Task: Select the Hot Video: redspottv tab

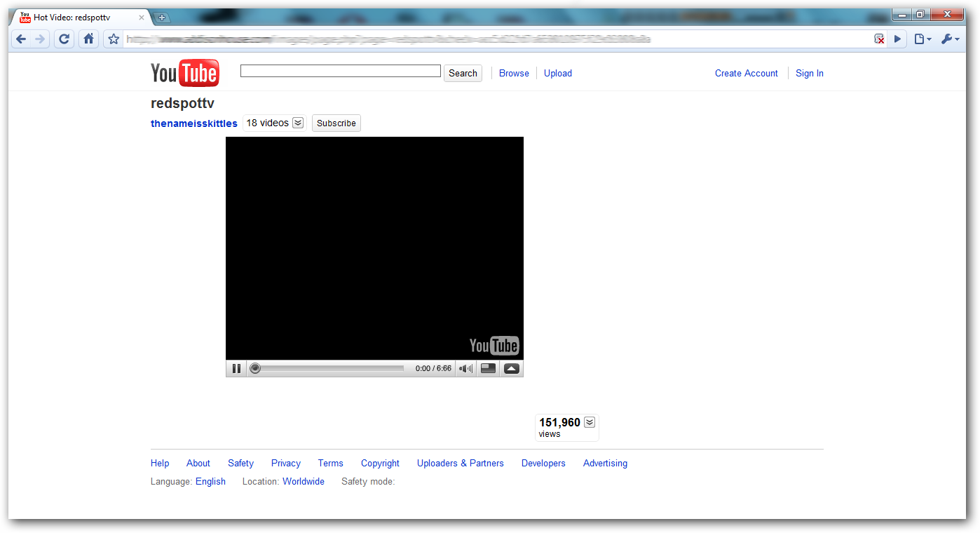Action: point(80,18)
